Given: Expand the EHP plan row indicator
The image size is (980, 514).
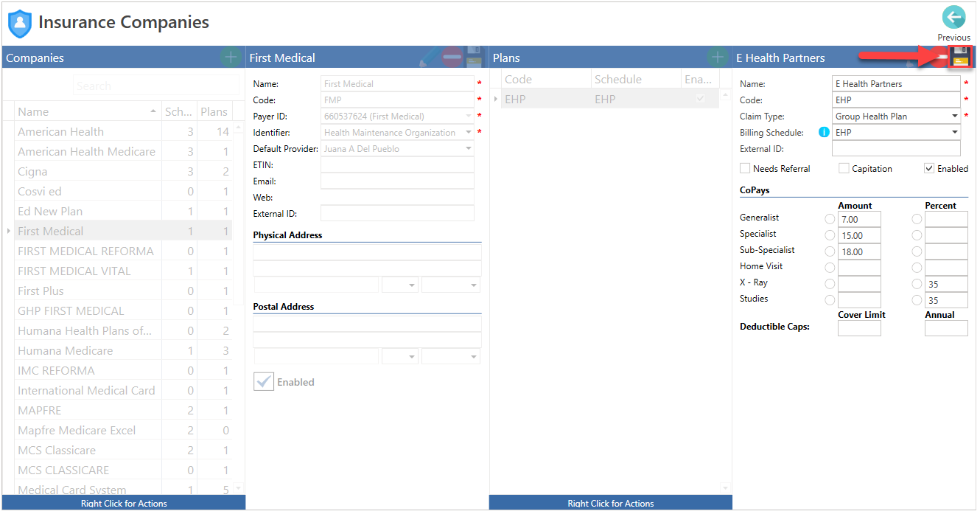Looking at the screenshot, I should pos(496,99).
